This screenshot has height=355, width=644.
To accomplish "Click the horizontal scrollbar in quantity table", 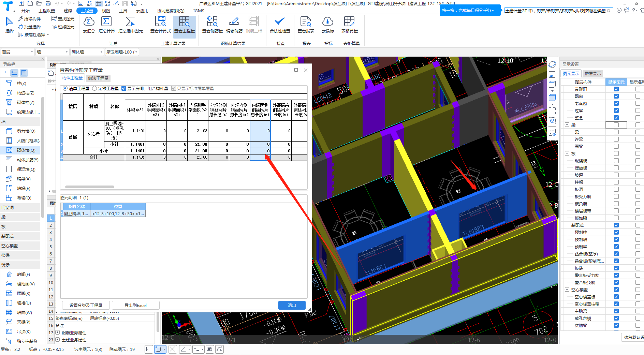I will [x=90, y=187].
